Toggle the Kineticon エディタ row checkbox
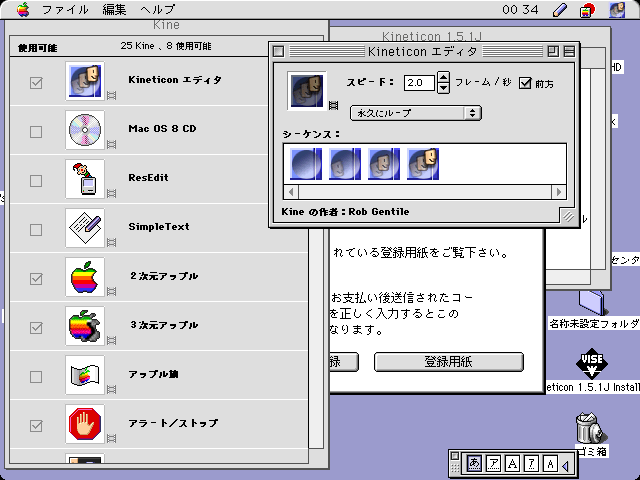This screenshot has height=480, width=640. [36, 83]
